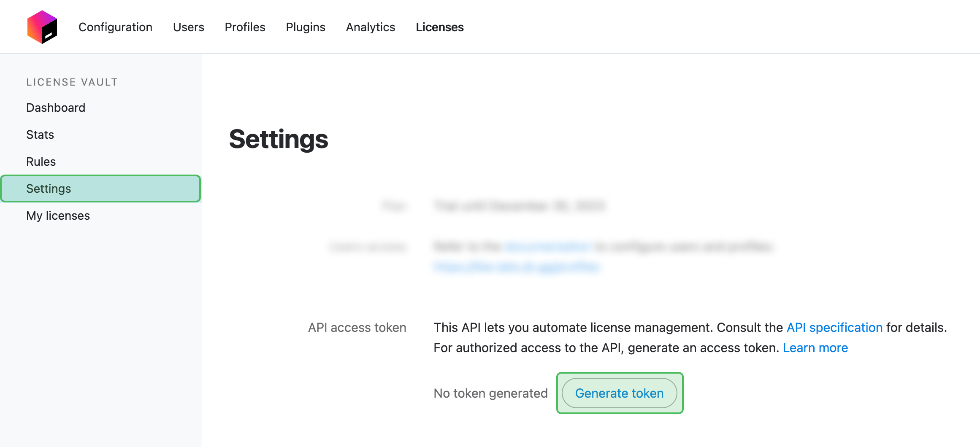Click the LICENSE VAULT header

[72, 82]
